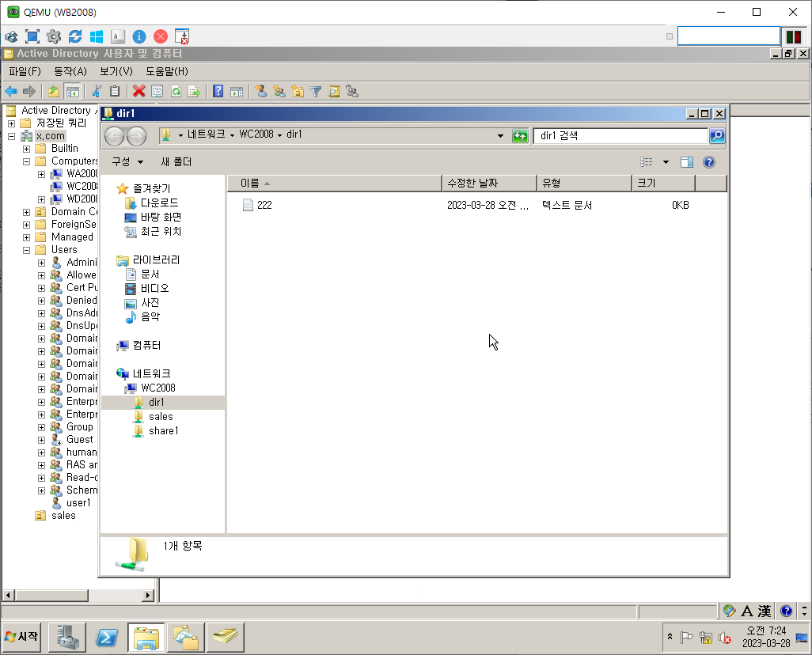Open the address bar history dropdown
This screenshot has height=655, width=812.
500,135
